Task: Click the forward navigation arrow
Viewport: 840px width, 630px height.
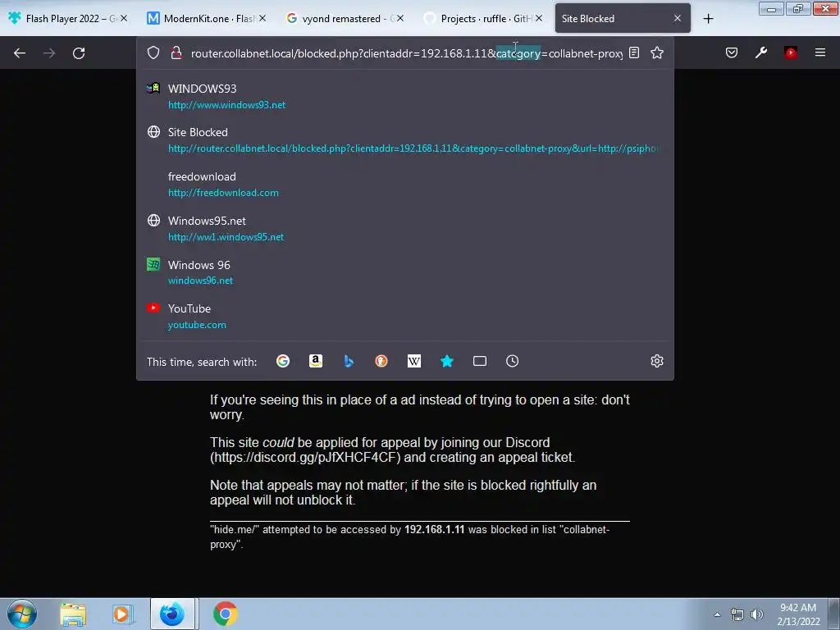Action: [x=49, y=53]
